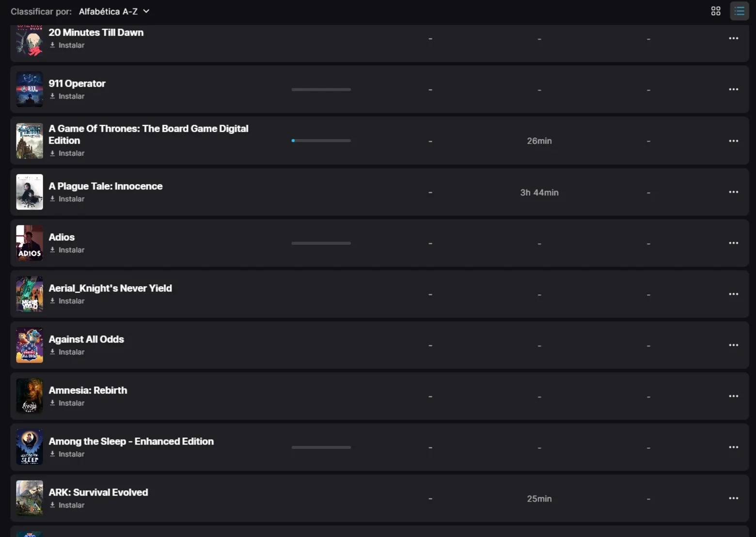756x537 pixels.
Task: Click the achievement progress bar of A Game Of Thrones
Action: (321, 141)
